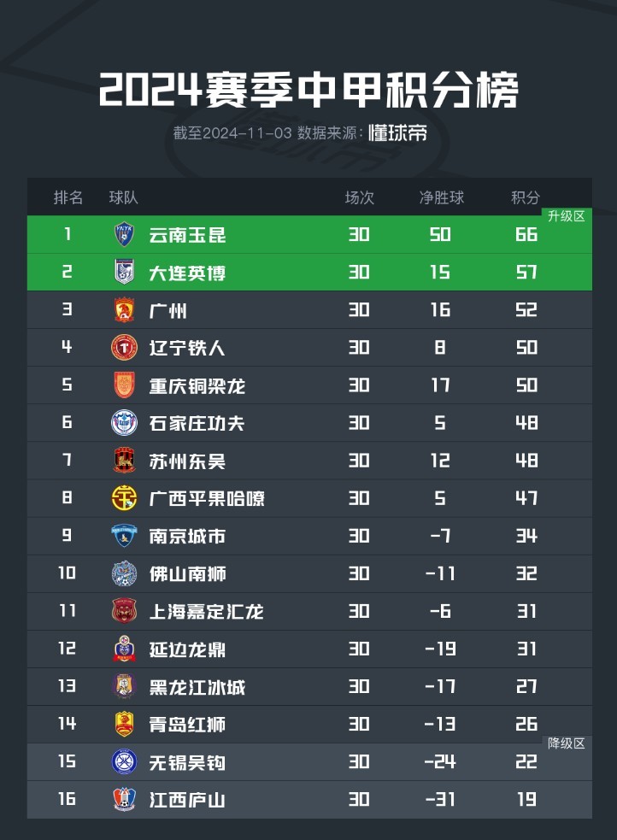Select the 无锡吴钩 team name
This screenshot has width=617, height=840.
point(187,761)
